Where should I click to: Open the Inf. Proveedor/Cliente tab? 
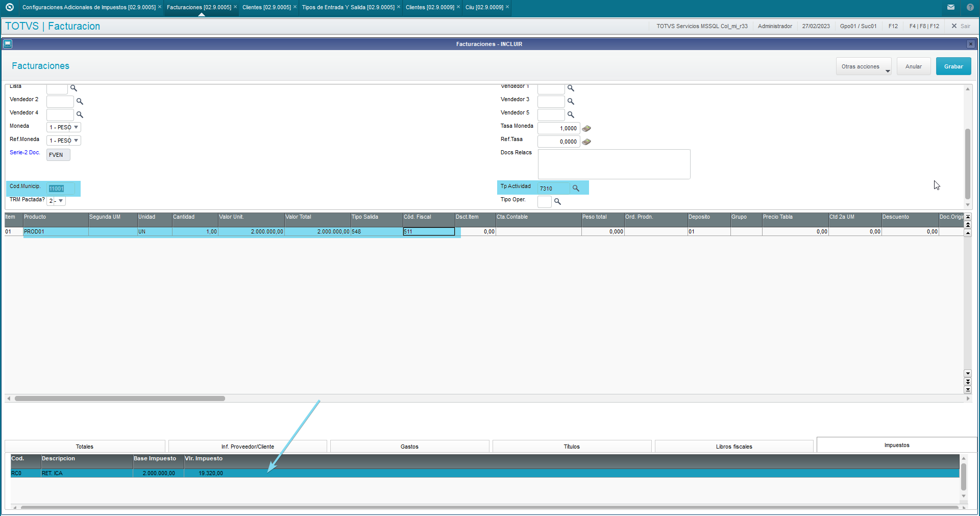(x=248, y=447)
